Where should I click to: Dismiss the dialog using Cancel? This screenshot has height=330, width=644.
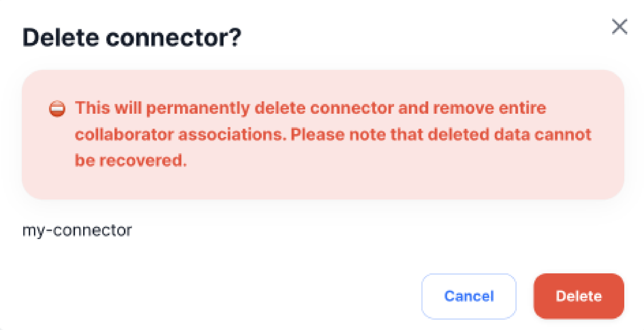[468, 296]
